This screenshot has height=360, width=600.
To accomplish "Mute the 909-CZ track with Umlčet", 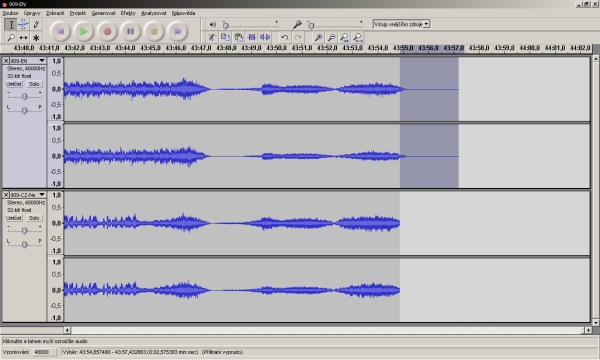I will coord(14,218).
